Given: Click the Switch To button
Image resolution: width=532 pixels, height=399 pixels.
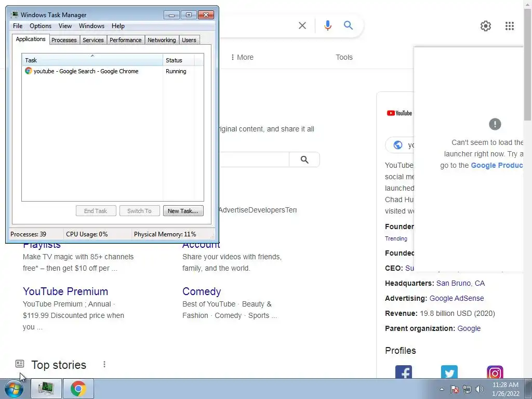Looking at the screenshot, I should [139, 211].
